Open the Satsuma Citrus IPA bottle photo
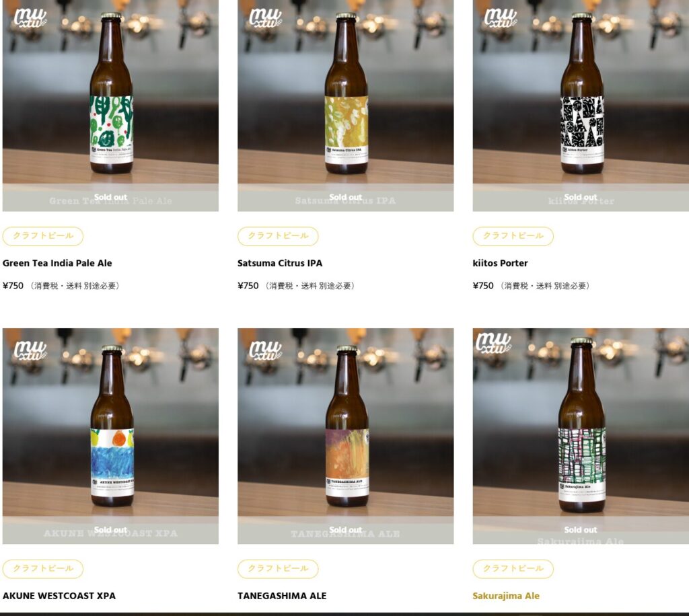This screenshot has width=689, height=616. coord(345,106)
